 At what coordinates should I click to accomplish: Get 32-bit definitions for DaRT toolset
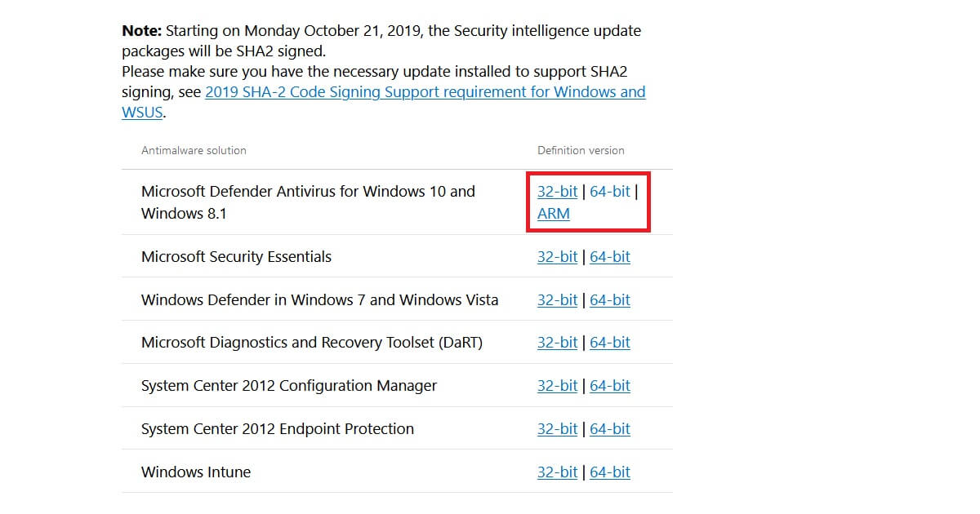[x=557, y=342]
